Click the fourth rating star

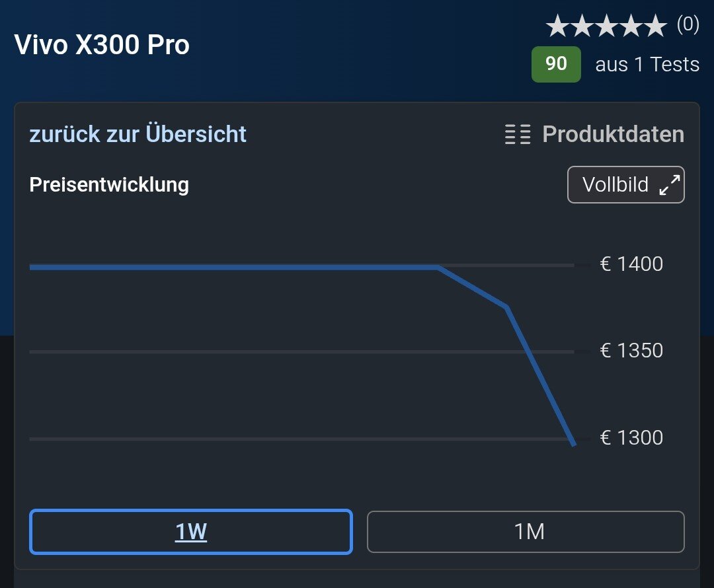point(631,27)
